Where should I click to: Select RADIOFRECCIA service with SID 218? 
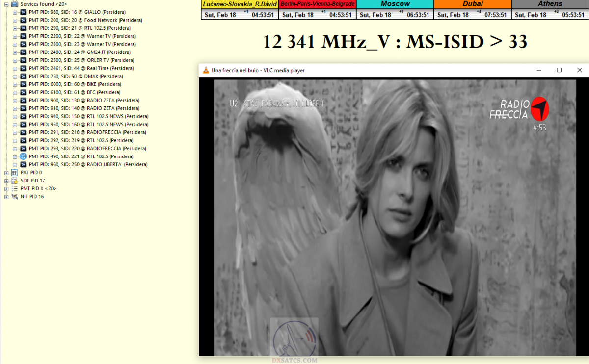[87, 132]
